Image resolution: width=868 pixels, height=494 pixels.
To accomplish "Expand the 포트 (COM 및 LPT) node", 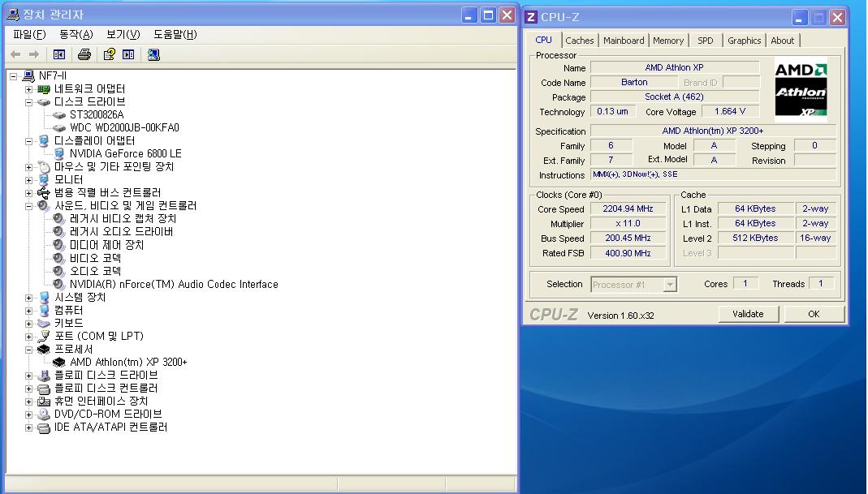I will 28,337.
